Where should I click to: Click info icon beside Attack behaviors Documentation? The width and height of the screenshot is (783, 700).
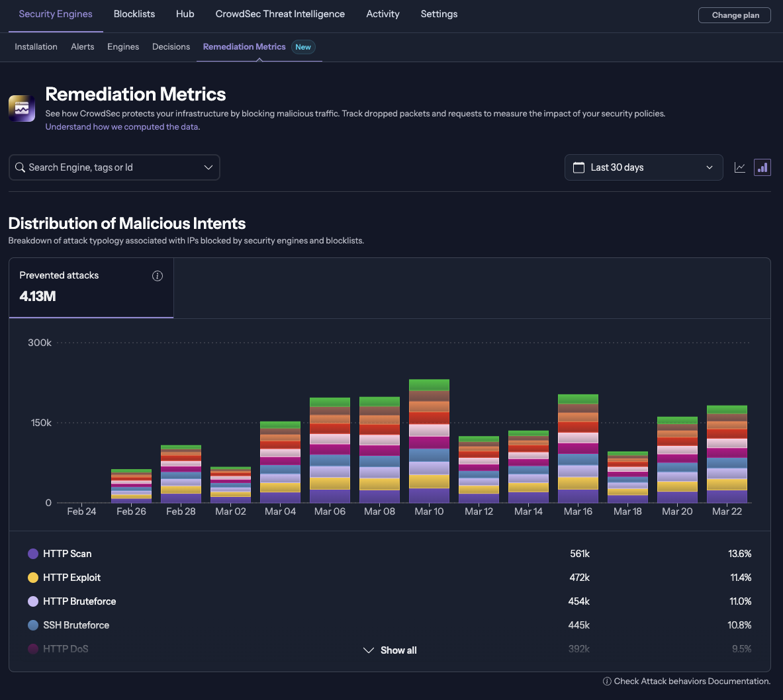607,681
